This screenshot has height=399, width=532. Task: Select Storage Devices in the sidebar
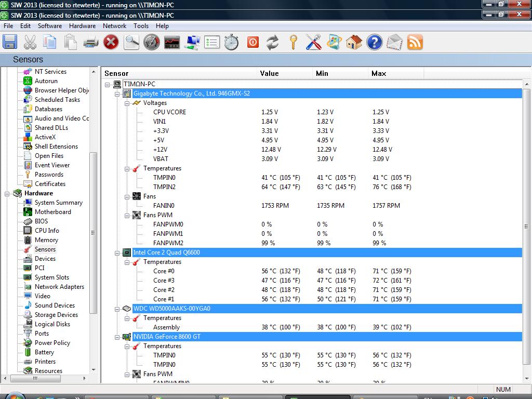click(56, 314)
